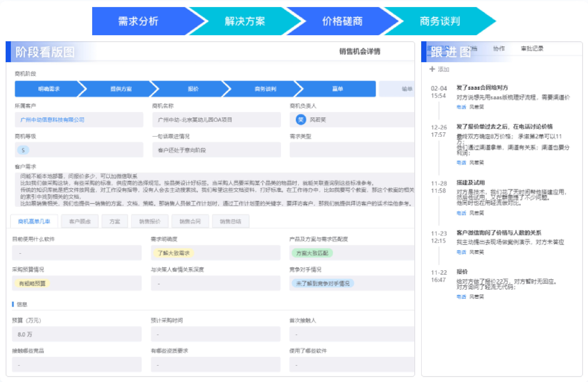Select the 输单 stage step
Viewport: 588px width, 382px height.
397,89
